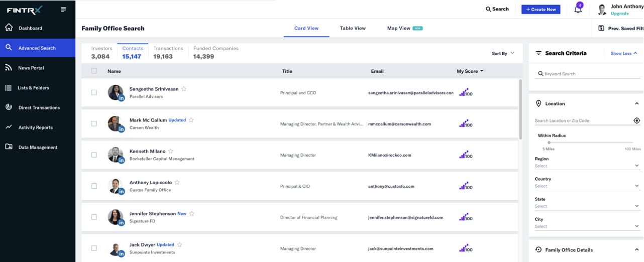Open Lists & Folders in the sidebar
Viewport: 644px width, 262px height.
(38, 88)
